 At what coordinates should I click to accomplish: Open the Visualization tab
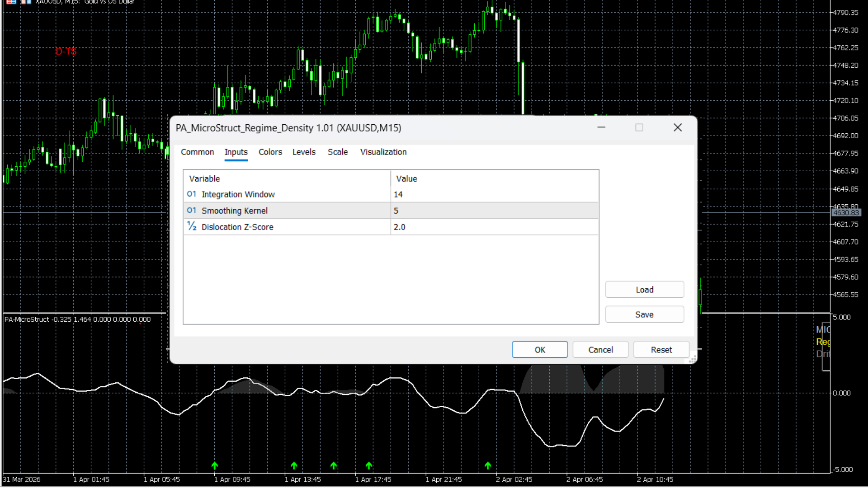(383, 152)
